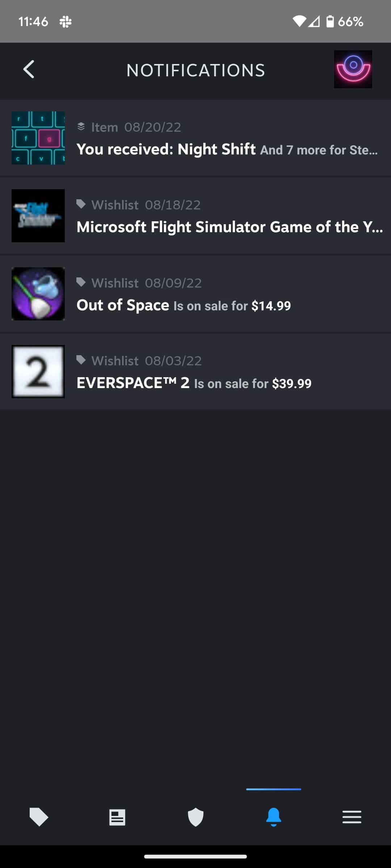Tap the EVERSPACE 2 game thumbnail
Viewport: 391px width, 868px height.
[38, 371]
